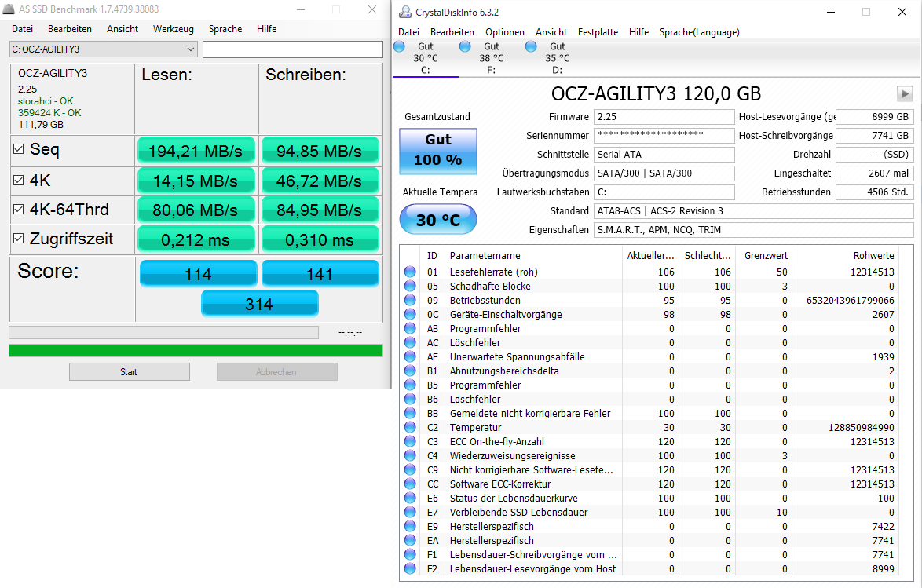
Task: Toggle the Seq benchmark checkbox
Action: (x=19, y=149)
